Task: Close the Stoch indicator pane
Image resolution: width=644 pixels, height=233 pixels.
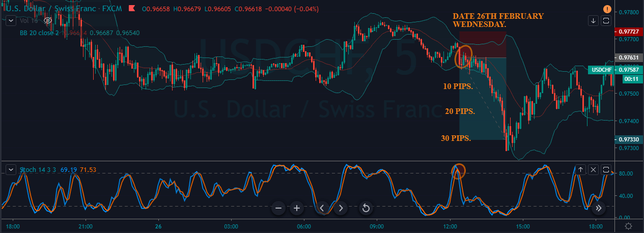Action: coord(593,169)
